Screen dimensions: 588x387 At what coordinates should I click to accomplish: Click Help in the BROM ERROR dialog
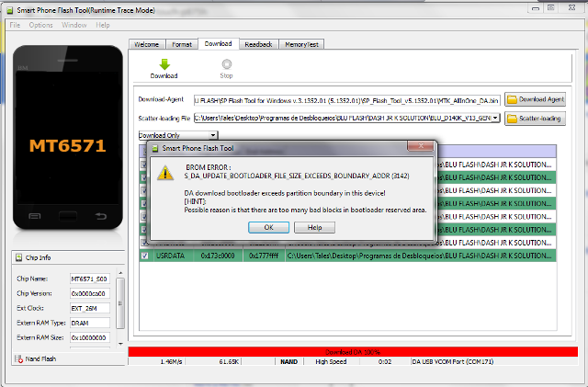(314, 227)
